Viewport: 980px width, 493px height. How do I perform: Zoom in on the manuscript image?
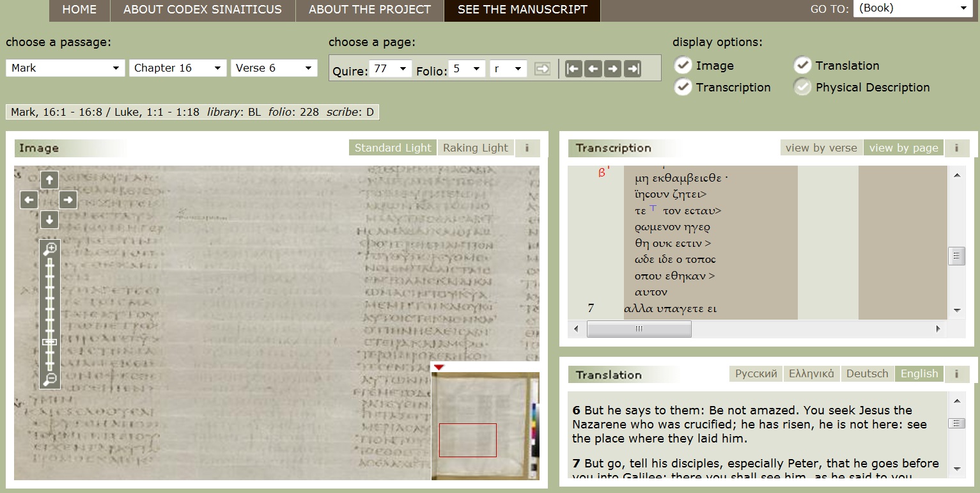tap(50, 249)
